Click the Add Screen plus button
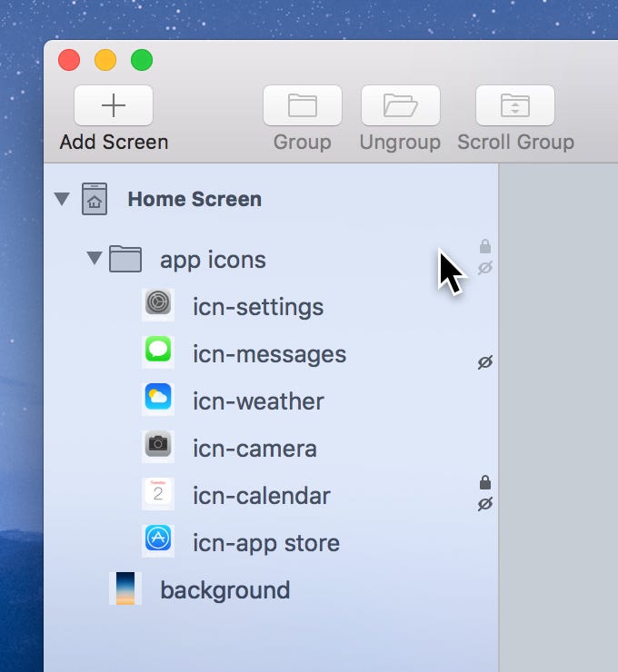This screenshot has width=618, height=672. 114,105
